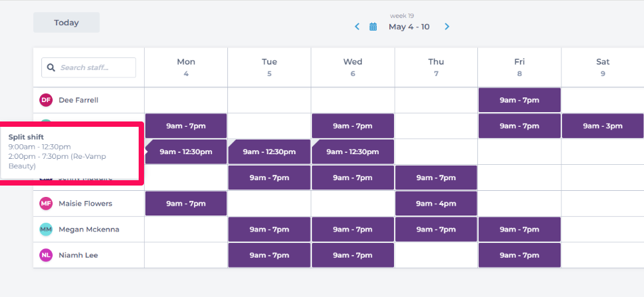This screenshot has width=644, height=297.
Task: Open Niamh Lee's Tuesday 9am - 7pm shift
Action: tap(269, 255)
